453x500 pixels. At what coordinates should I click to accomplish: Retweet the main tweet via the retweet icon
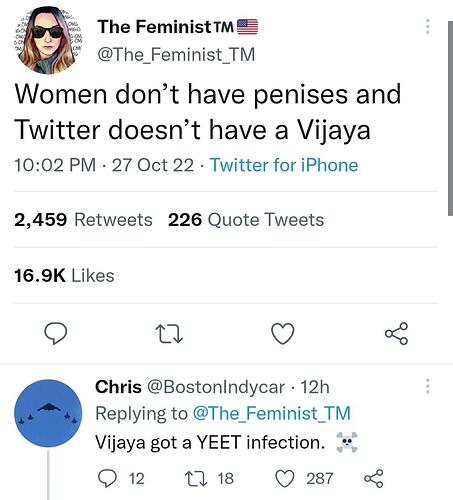point(169,334)
